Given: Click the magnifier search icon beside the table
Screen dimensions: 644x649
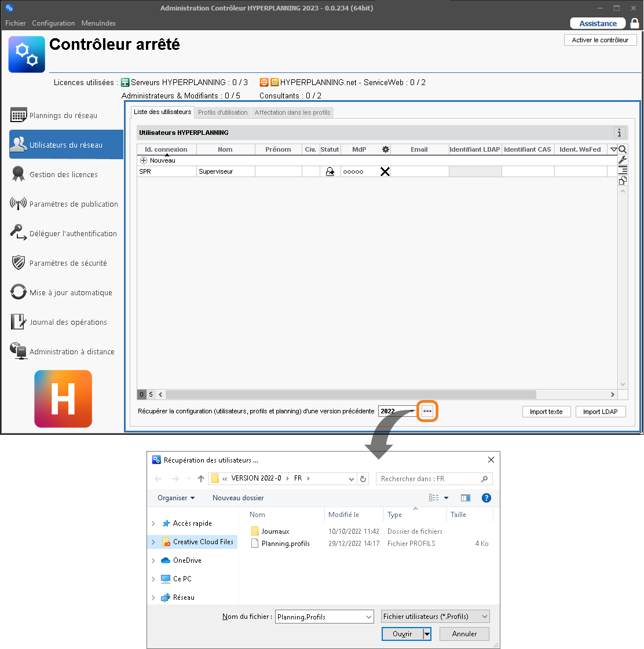Looking at the screenshot, I should [623, 149].
